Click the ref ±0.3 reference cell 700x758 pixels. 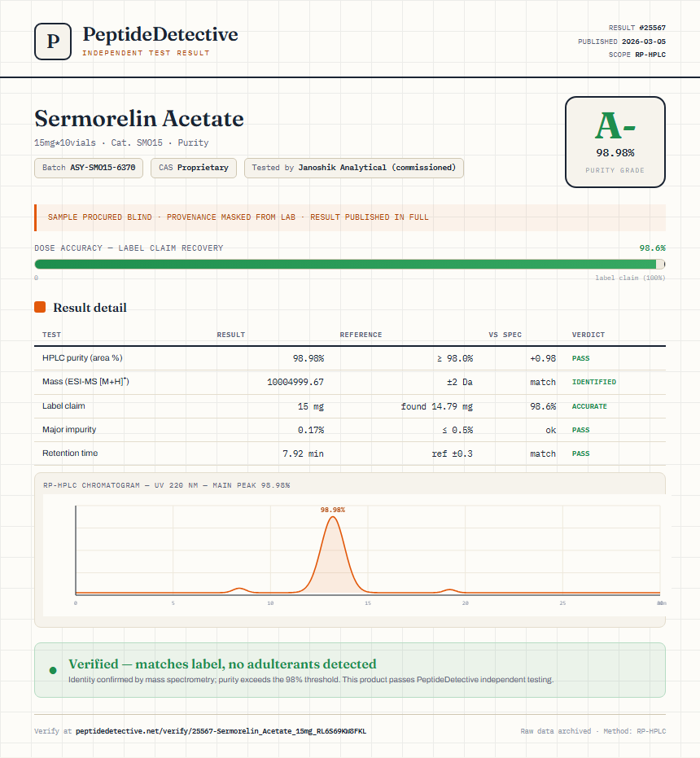click(452, 454)
